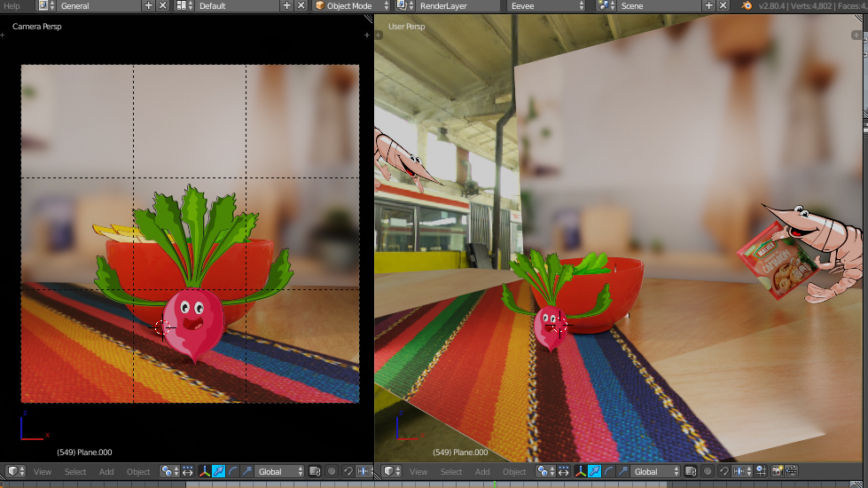Select the rotate manipulator in the User Persp viewport
The width and height of the screenshot is (868, 488).
[x=609, y=471]
